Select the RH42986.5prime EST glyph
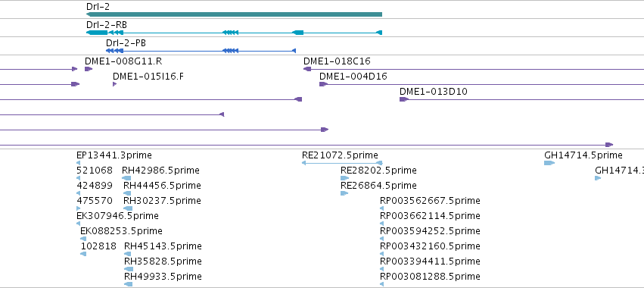 126,178
